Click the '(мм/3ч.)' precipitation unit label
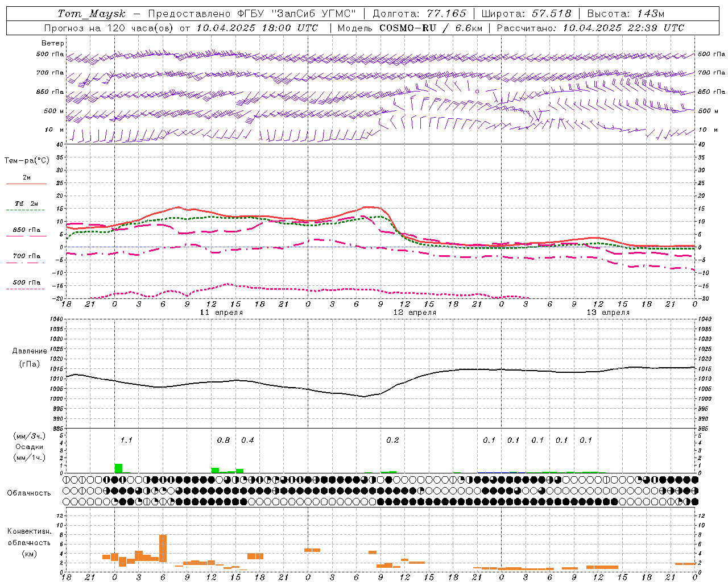728x582 pixels. pos(30,436)
